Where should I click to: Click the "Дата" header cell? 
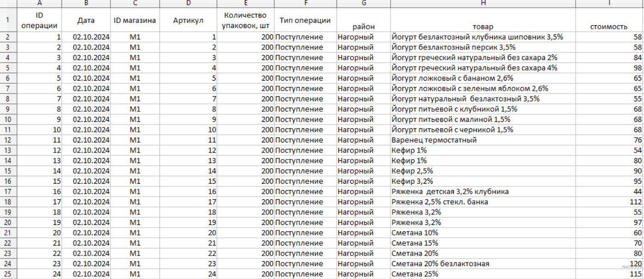tap(86, 21)
